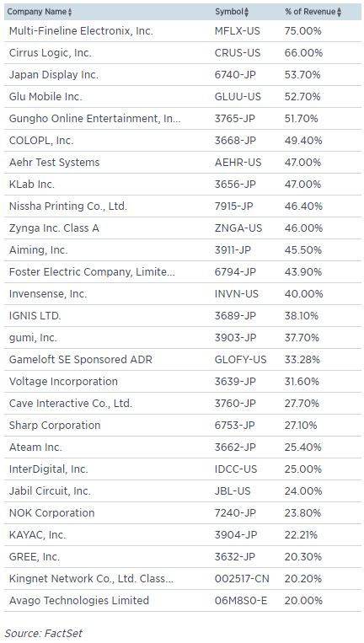Viewport: 364px width, 643px height.
Task: Sort by Company Name arrows icon
Action: 70,13
